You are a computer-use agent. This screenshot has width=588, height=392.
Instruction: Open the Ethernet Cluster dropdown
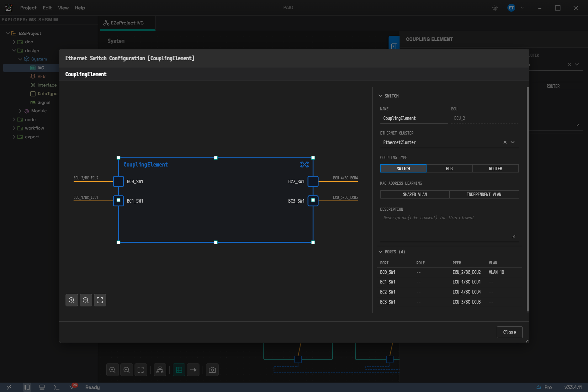pyautogui.click(x=513, y=142)
